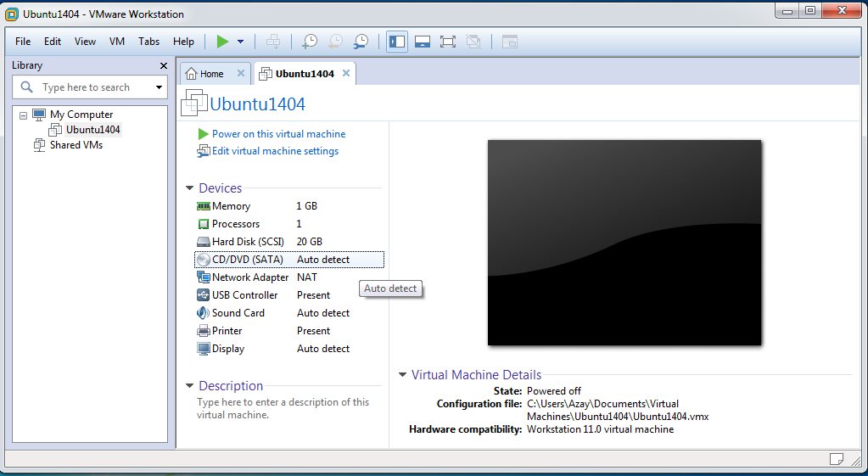Open the File menu

tap(23, 42)
